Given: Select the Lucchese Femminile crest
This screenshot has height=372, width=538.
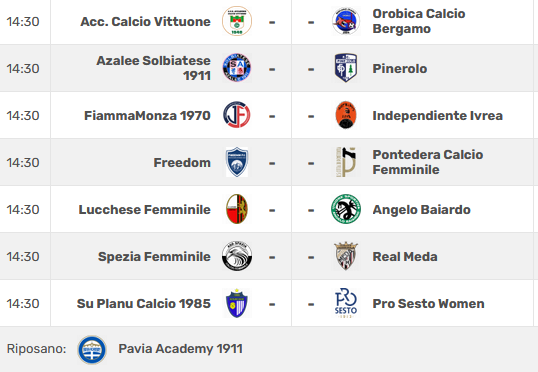Looking at the screenshot, I should (x=237, y=209).
